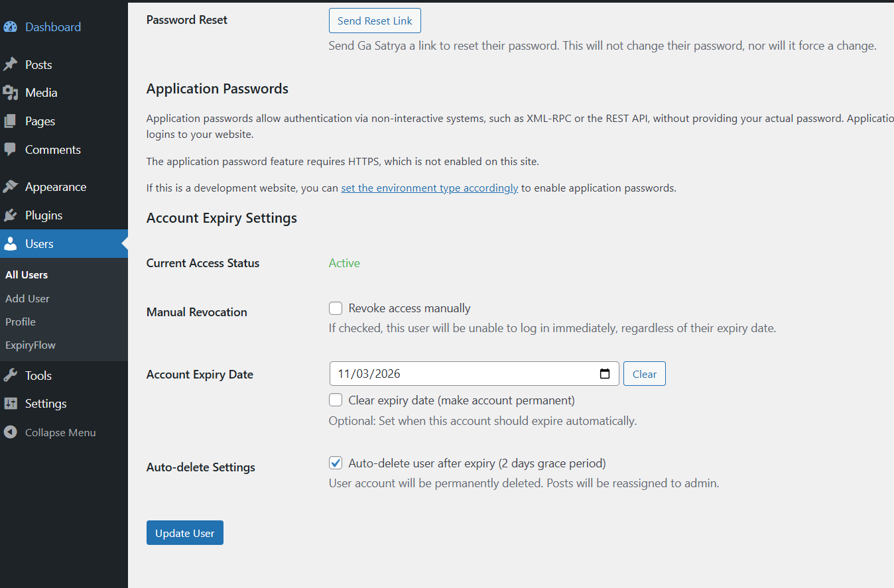The image size is (894, 588).
Task: Click the Settings sliders icon
Action: (10, 404)
